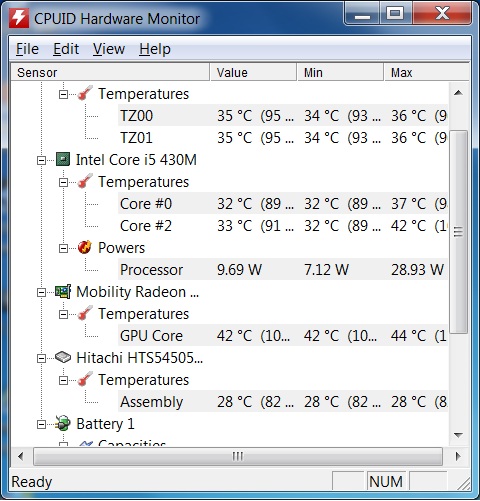Click the GPU Core max 44 °C value
The width and height of the screenshot is (480, 501).
click(408, 335)
